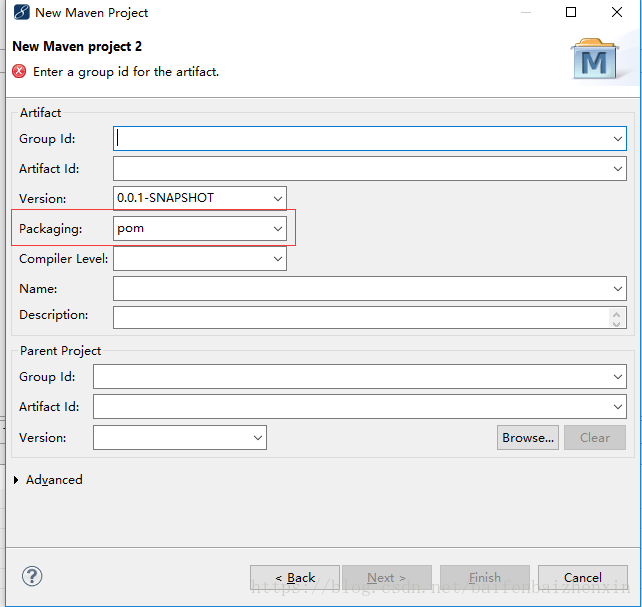Click the 'Enter a group id' error text
The height and width of the screenshot is (607, 642).
tap(126, 72)
